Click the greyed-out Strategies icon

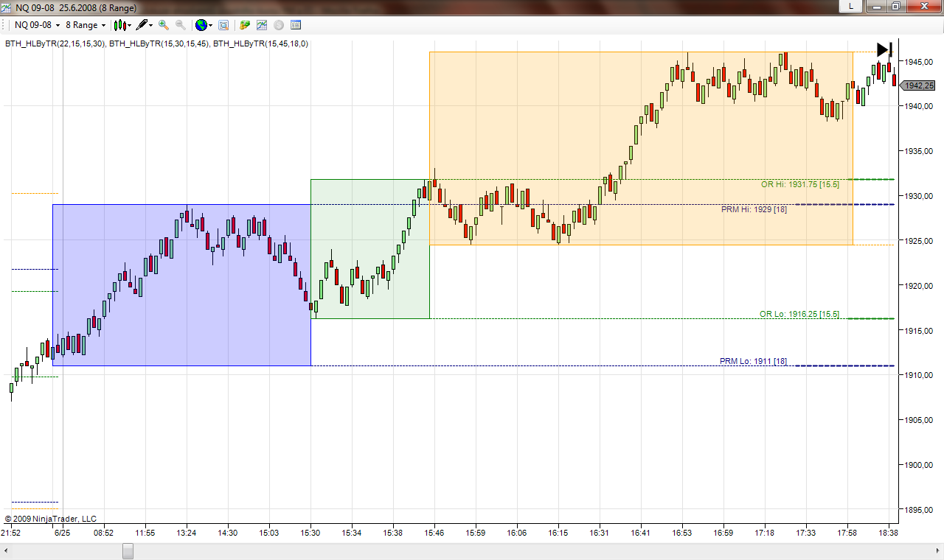point(279,25)
